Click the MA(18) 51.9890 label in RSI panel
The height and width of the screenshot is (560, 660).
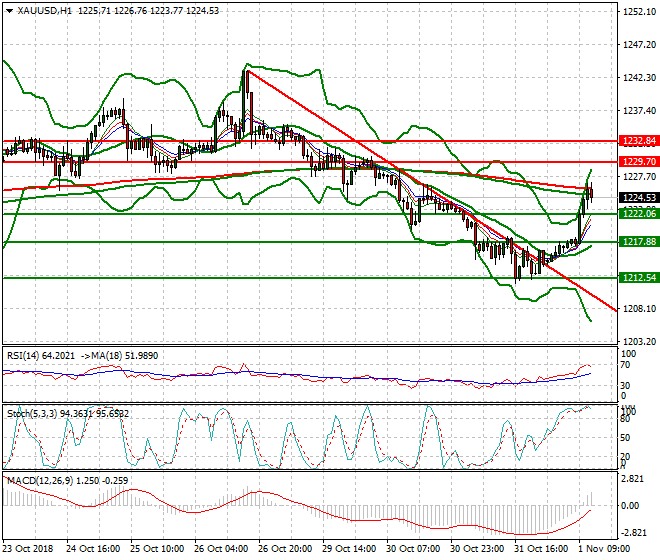pyautogui.click(x=125, y=356)
